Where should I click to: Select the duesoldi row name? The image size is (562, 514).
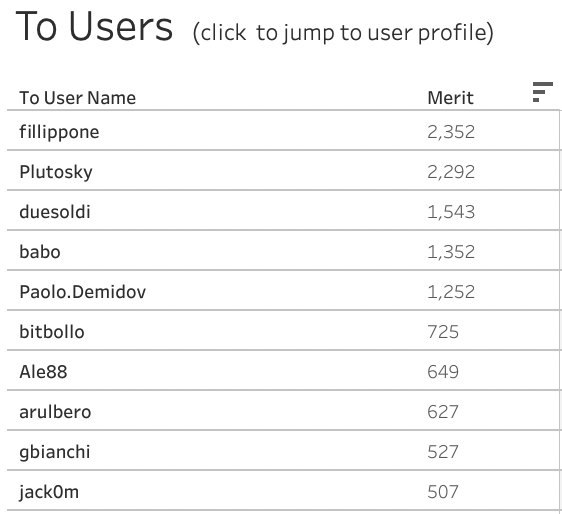tap(55, 211)
